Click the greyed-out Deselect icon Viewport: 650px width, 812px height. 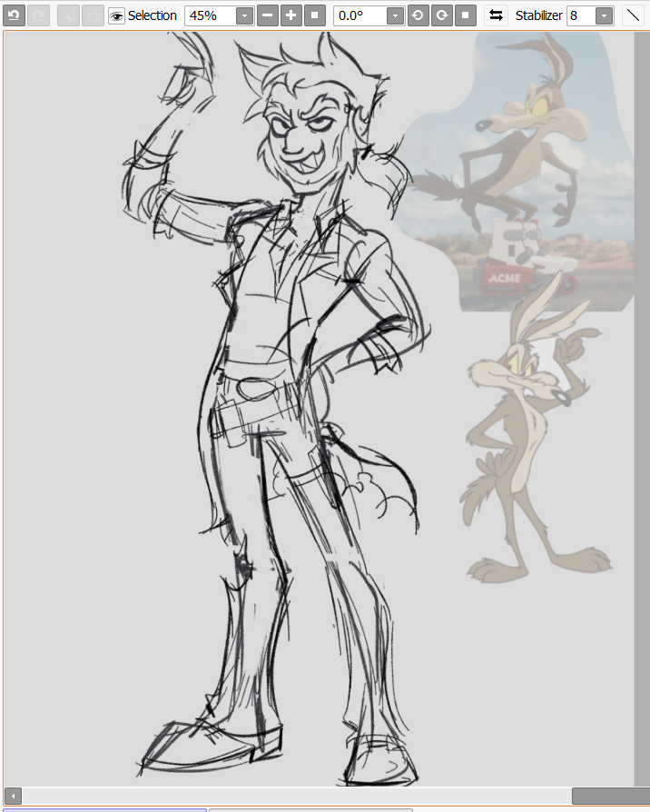pyautogui.click(x=68, y=15)
